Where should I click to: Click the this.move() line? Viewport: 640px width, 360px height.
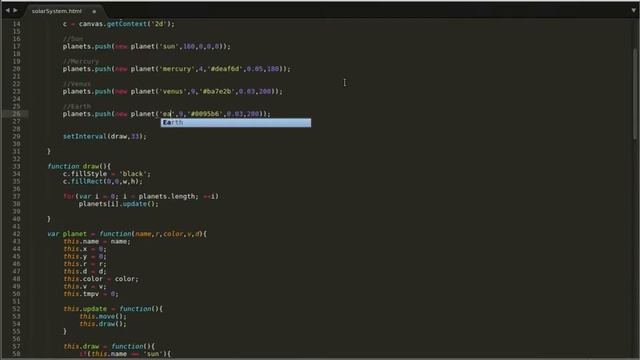[x=102, y=316]
